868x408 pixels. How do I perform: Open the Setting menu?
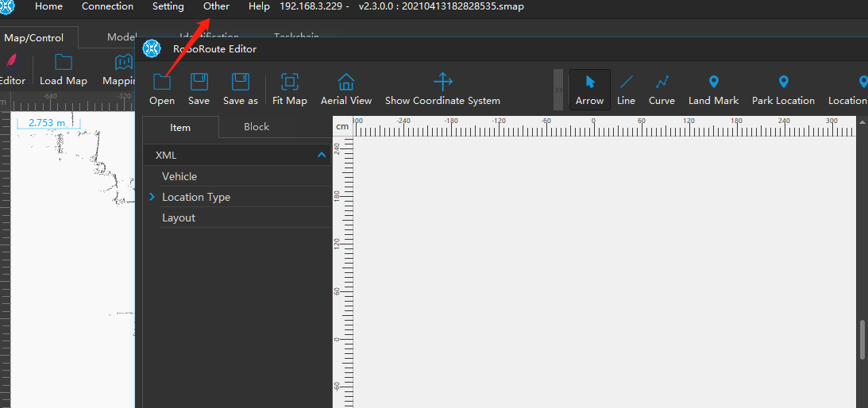coord(168,6)
